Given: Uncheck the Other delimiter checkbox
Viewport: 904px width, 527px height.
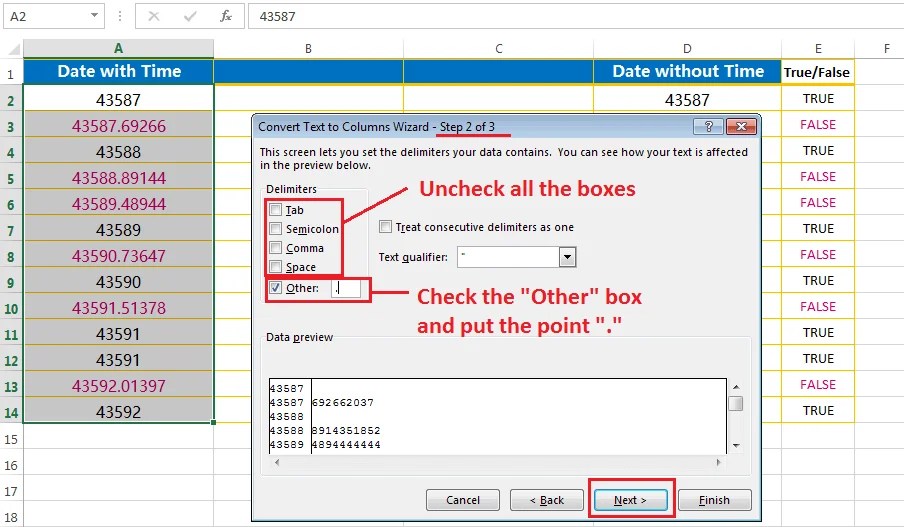Looking at the screenshot, I should tap(276, 287).
